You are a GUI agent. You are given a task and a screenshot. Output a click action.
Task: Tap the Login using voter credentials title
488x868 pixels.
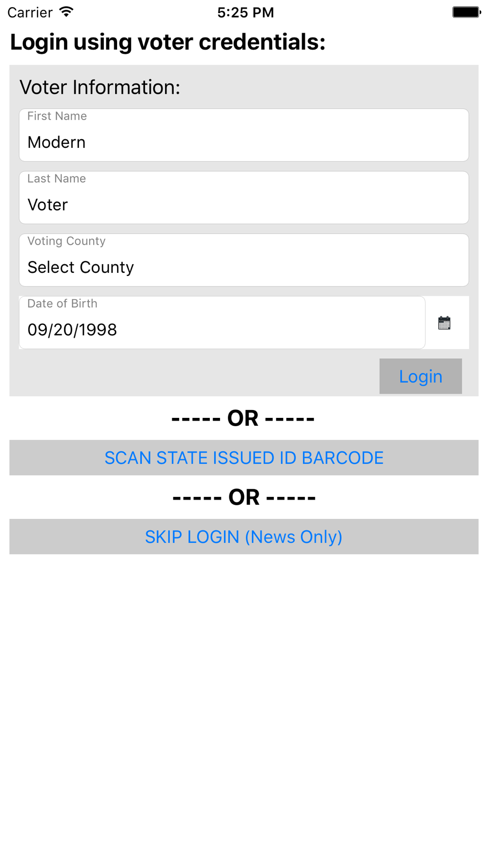[x=168, y=42]
